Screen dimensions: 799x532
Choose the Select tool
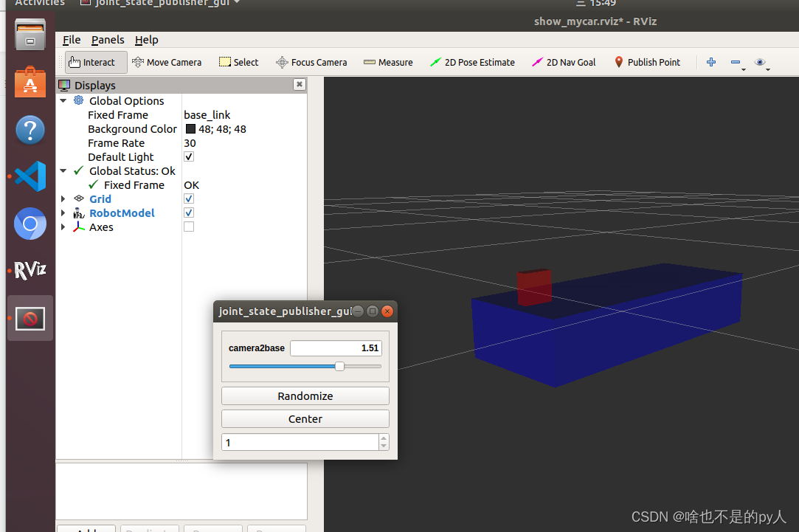click(x=238, y=62)
